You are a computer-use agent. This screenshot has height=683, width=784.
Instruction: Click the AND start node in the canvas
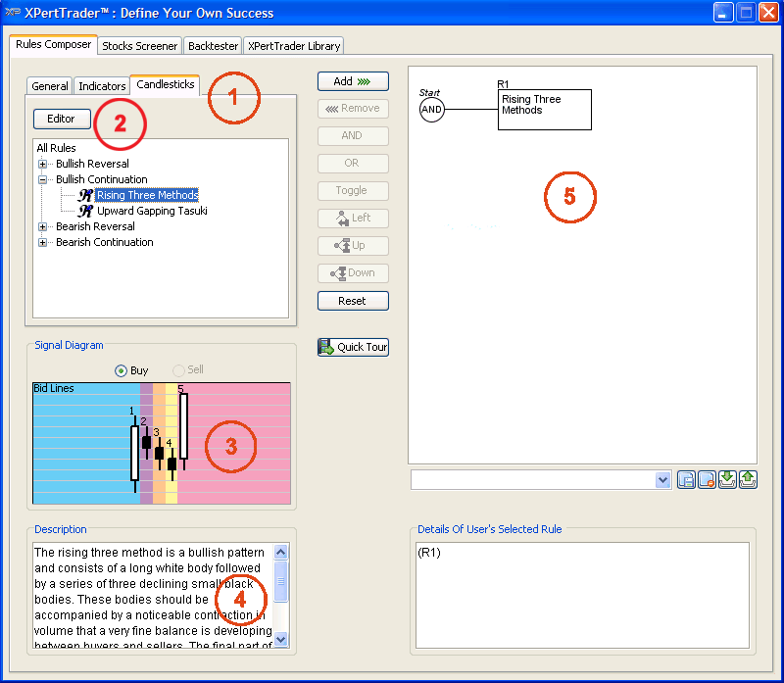pyautogui.click(x=431, y=110)
